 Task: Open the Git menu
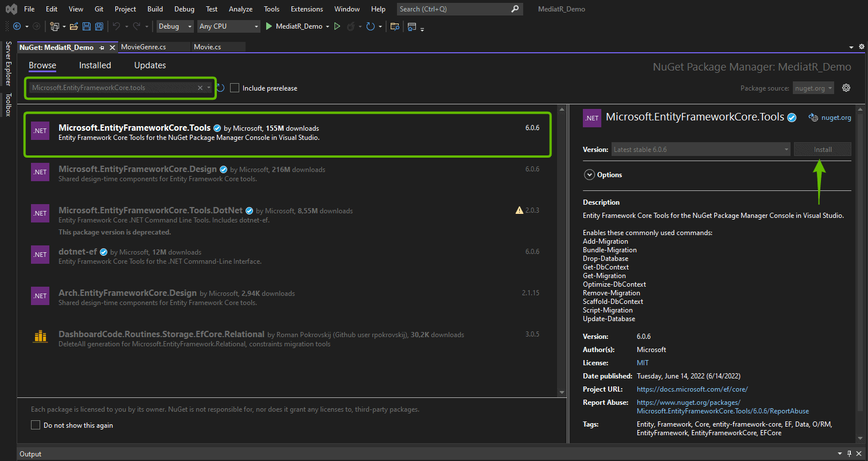tap(99, 9)
